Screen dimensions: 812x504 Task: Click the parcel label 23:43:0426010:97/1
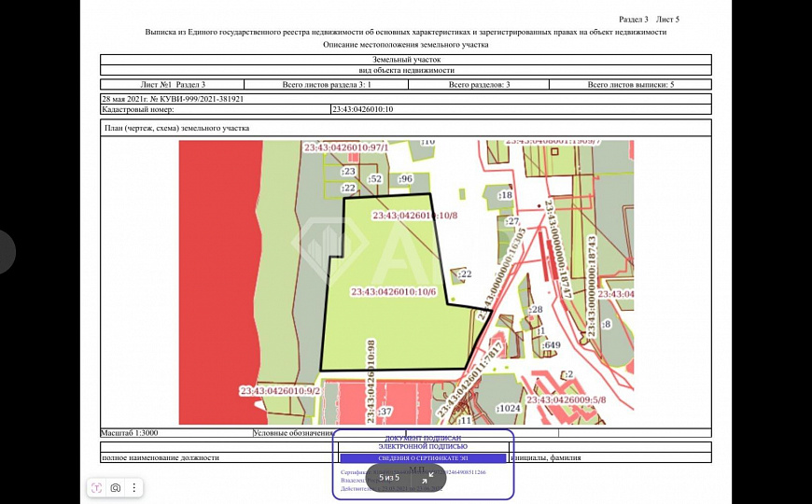tap(345, 147)
